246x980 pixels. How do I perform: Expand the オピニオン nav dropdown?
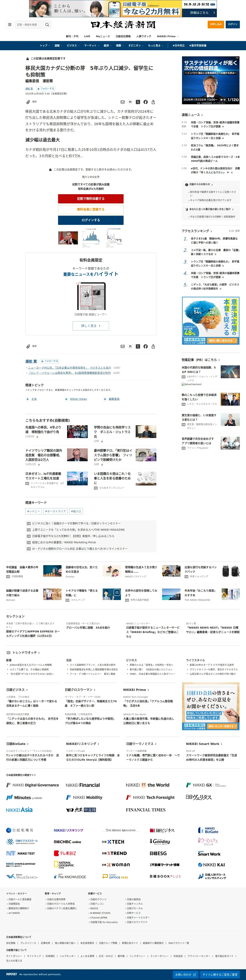tap(136, 46)
